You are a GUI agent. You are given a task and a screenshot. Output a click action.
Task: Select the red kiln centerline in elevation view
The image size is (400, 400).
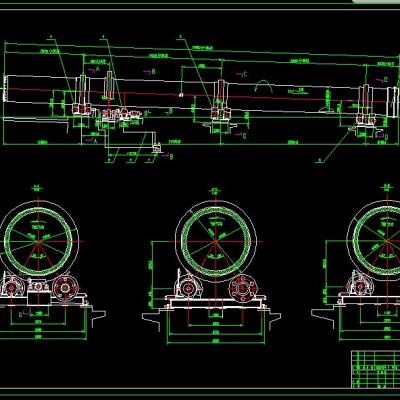tap(200, 94)
